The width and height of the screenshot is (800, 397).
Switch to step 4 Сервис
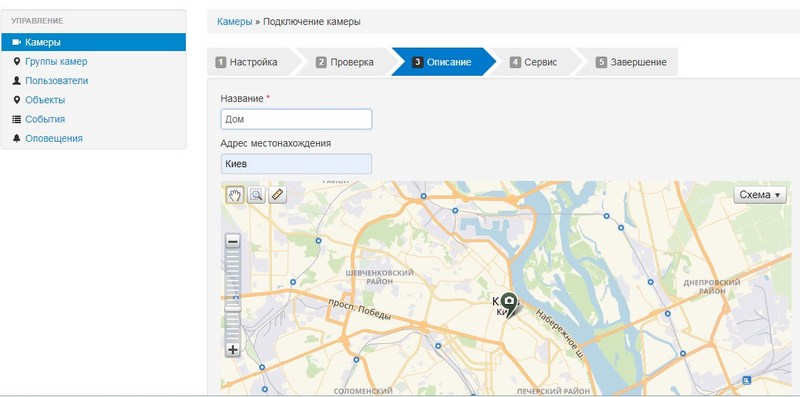tap(534, 62)
